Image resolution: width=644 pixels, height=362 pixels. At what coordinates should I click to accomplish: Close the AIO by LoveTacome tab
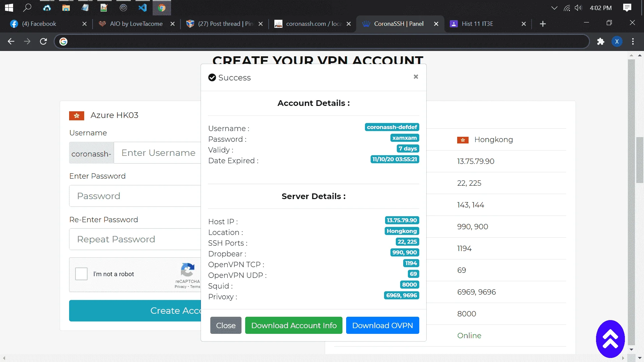pos(172,24)
